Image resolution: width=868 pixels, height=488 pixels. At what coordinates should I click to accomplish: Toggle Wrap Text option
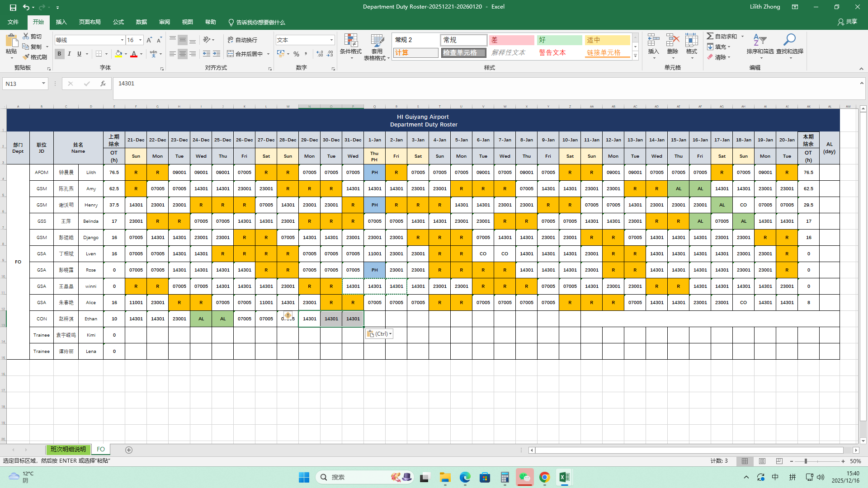click(242, 40)
